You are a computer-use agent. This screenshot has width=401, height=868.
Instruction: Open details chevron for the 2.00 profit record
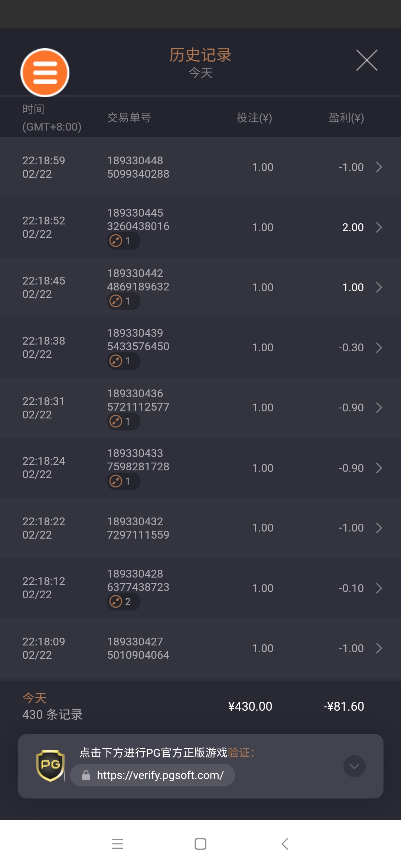point(379,227)
